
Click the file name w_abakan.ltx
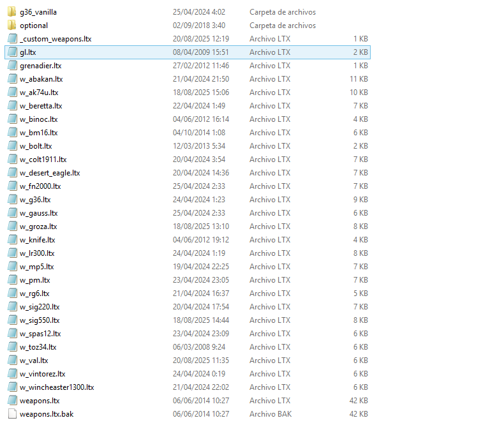41,79
